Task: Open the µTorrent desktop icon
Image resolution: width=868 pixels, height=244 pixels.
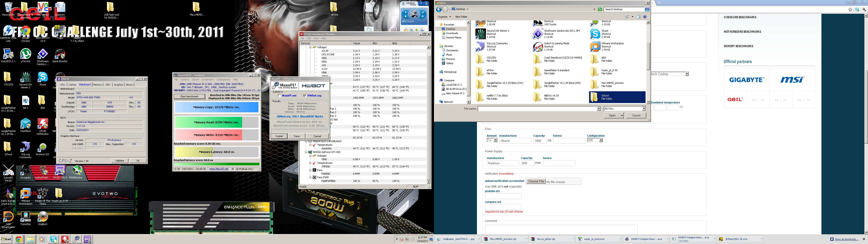Action: pos(25,56)
